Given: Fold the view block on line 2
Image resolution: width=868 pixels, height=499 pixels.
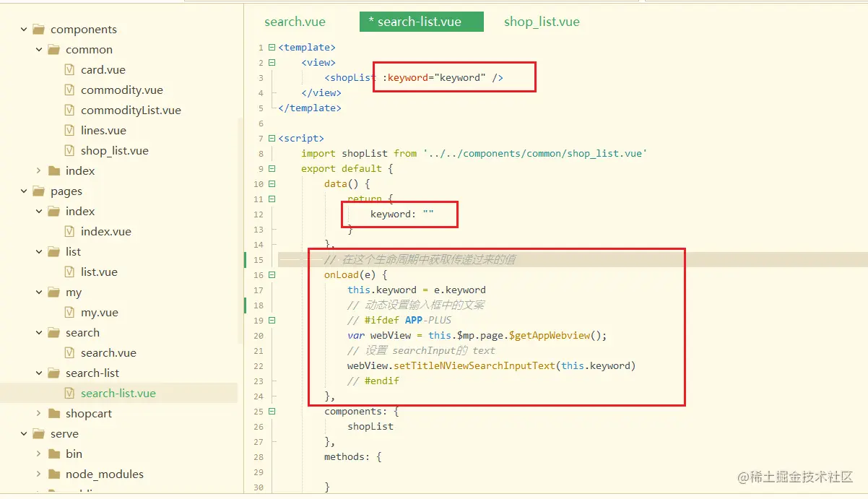Looking at the screenshot, I should (x=272, y=63).
